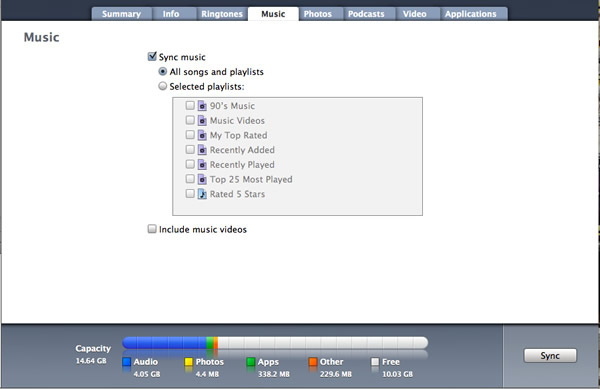Viewport: 600px width, 389px height.
Task: Click the Recently Added playlist icon
Action: click(x=202, y=150)
